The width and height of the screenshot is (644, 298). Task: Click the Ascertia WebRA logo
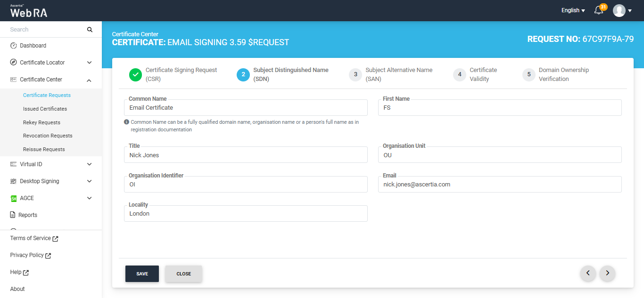click(29, 11)
